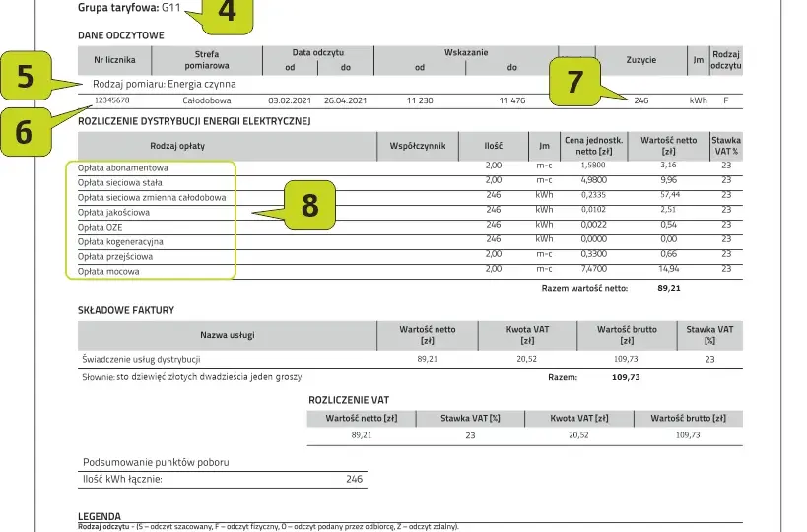Click the ending reading '11 476'

[512, 100]
